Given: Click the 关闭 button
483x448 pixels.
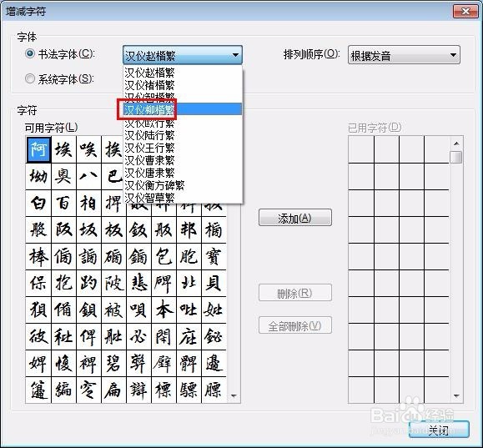Looking at the screenshot, I should [439, 430].
